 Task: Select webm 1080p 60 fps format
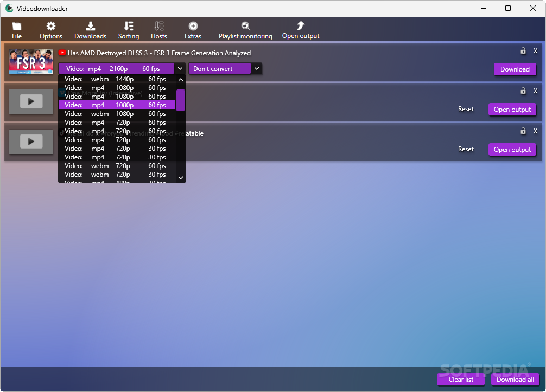[117, 114]
